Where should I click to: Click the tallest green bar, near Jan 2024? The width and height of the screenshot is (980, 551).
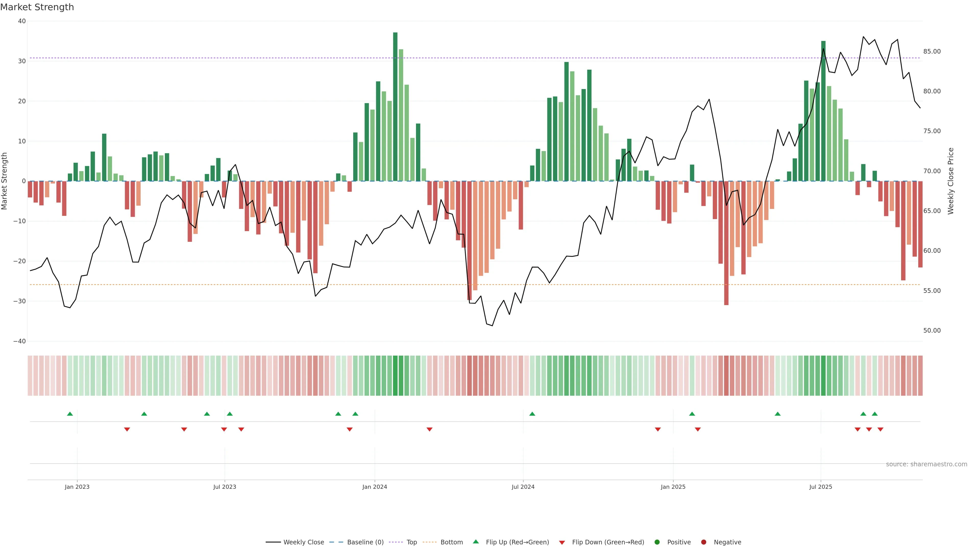tap(395, 106)
